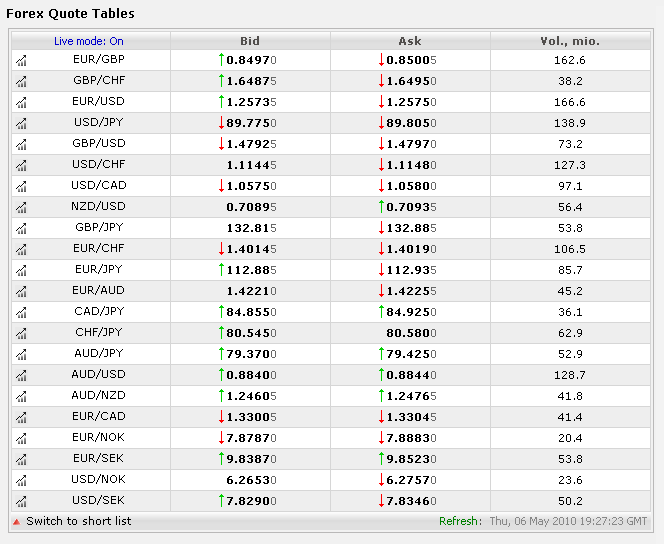Open chart icon for EUR/USD row
The height and width of the screenshot is (544, 664).
21,103
